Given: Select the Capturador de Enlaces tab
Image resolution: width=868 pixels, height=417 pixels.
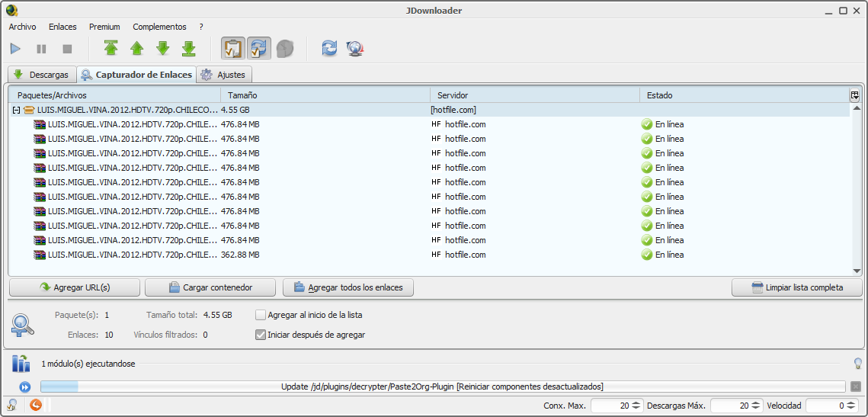Looking at the screenshot, I should point(136,74).
